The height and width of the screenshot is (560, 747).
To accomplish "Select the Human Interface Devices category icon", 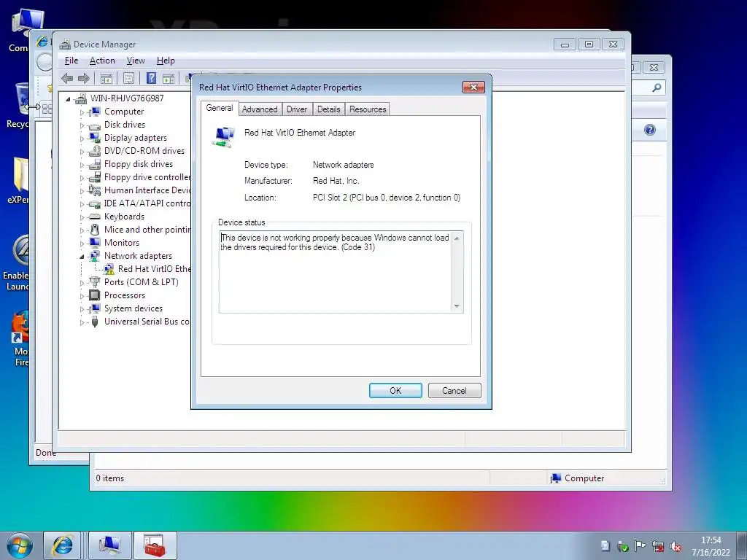I will tap(95, 190).
